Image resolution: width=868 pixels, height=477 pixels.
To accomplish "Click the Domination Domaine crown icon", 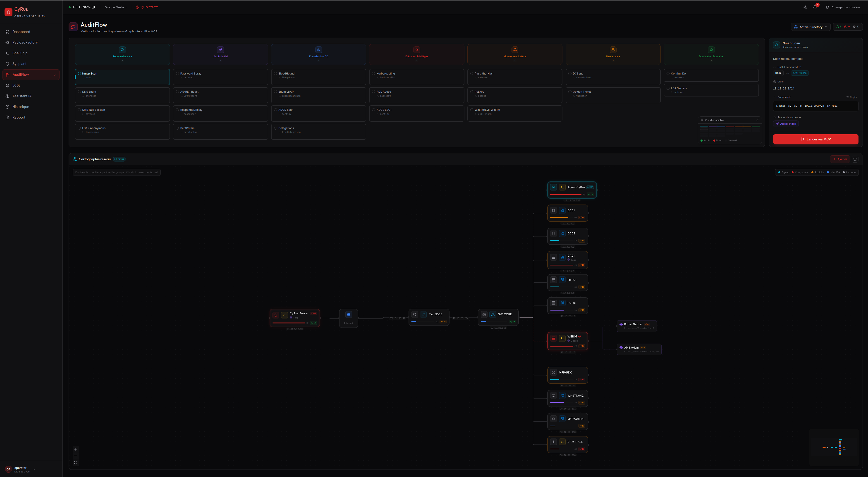I will pos(711,50).
